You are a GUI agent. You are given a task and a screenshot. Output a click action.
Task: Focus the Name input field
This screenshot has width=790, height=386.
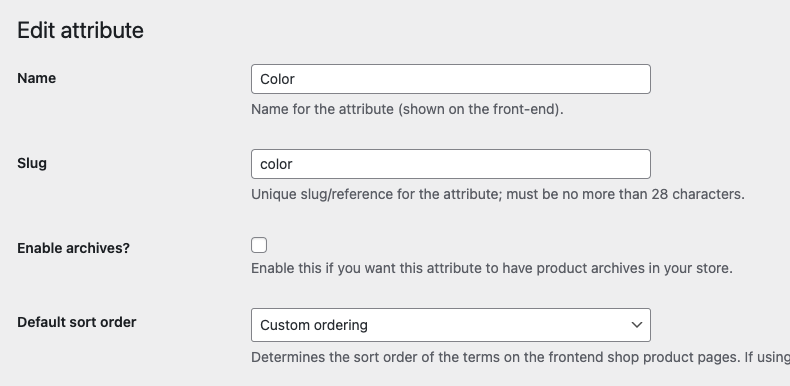(451, 79)
